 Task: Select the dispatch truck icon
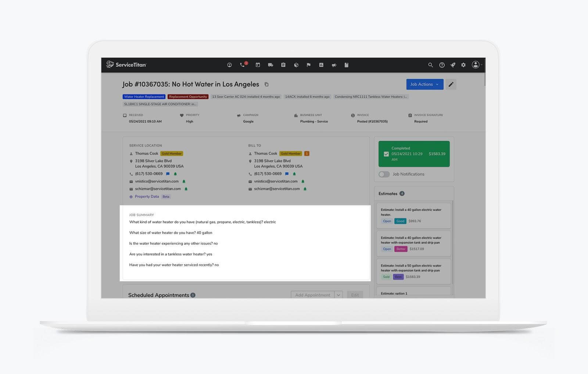pos(270,65)
